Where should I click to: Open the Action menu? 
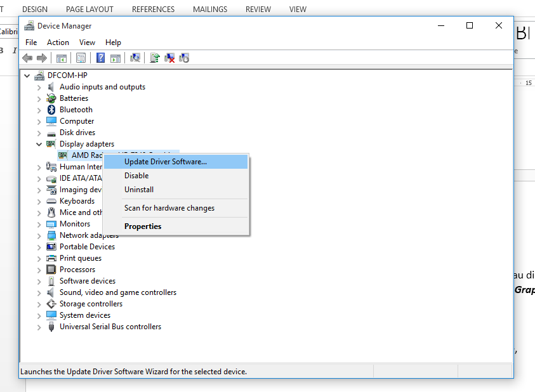tap(58, 42)
